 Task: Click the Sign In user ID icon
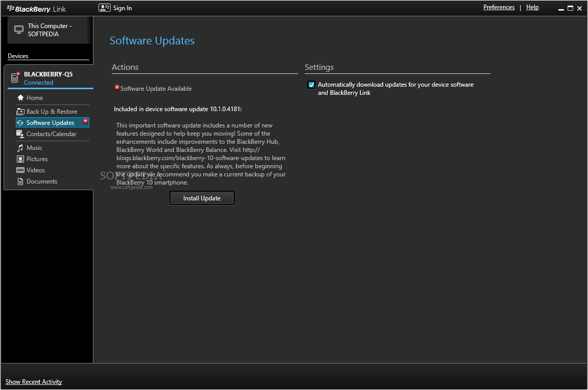tap(105, 8)
